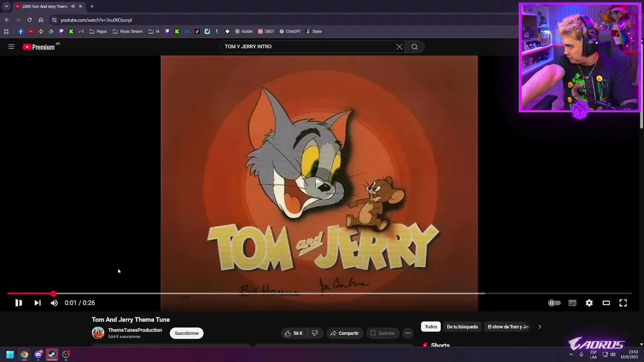The image size is (644, 362).
Task: Reload the current page
Action: click(29, 20)
